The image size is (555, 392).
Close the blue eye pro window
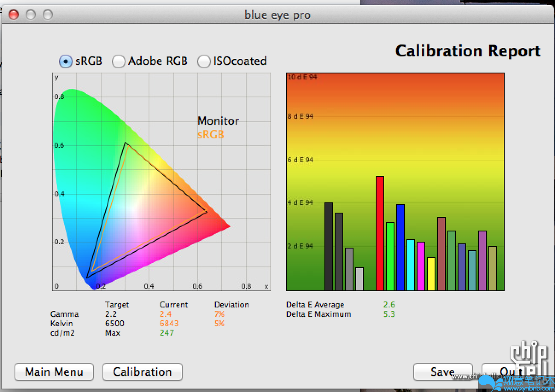pos(14,15)
